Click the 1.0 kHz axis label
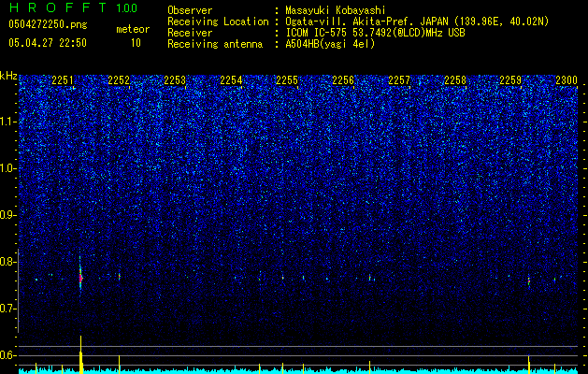This screenshot has width=588, height=374. pyautogui.click(x=8, y=168)
